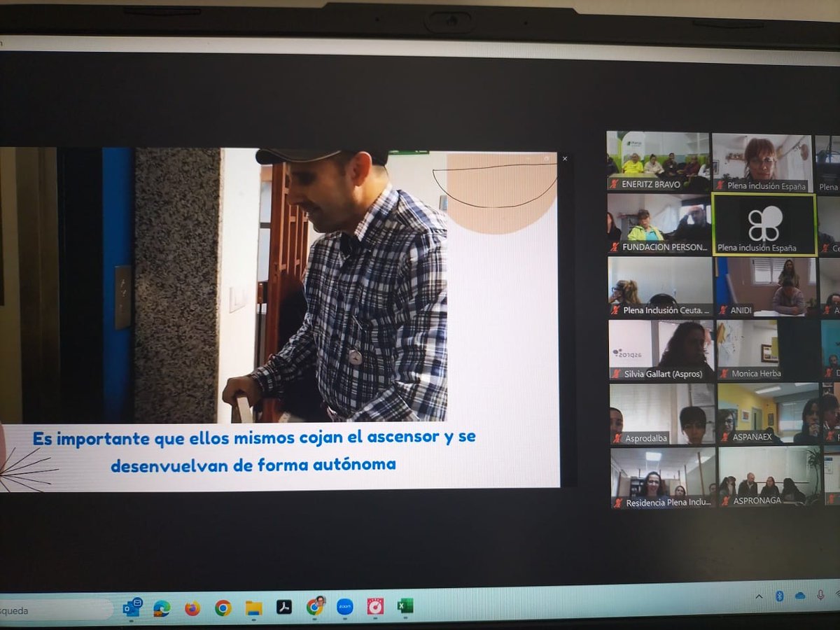The image size is (840, 630).
Task: Select the highlighted Plena inclusión España tile
Action: (x=764, y=224)
